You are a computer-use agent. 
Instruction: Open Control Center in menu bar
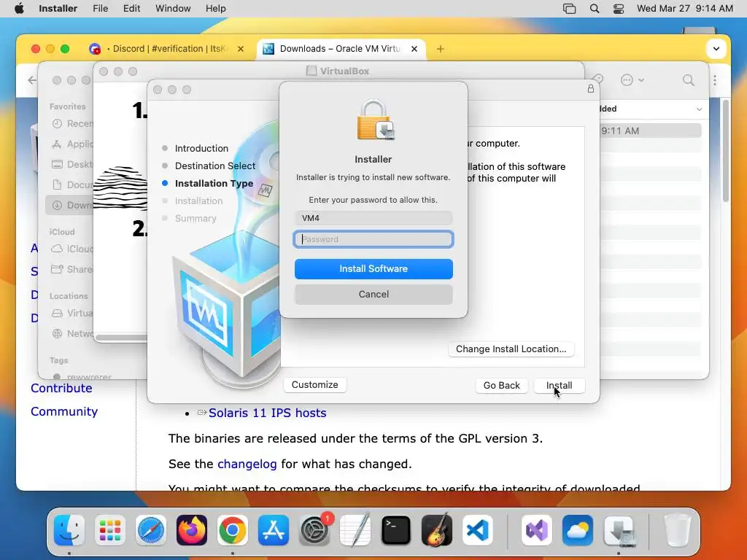point(619,9)
